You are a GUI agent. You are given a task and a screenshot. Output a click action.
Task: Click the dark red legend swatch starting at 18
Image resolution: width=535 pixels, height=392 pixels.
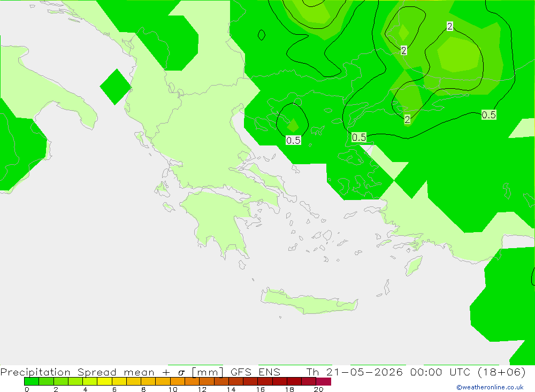(294, 381)
